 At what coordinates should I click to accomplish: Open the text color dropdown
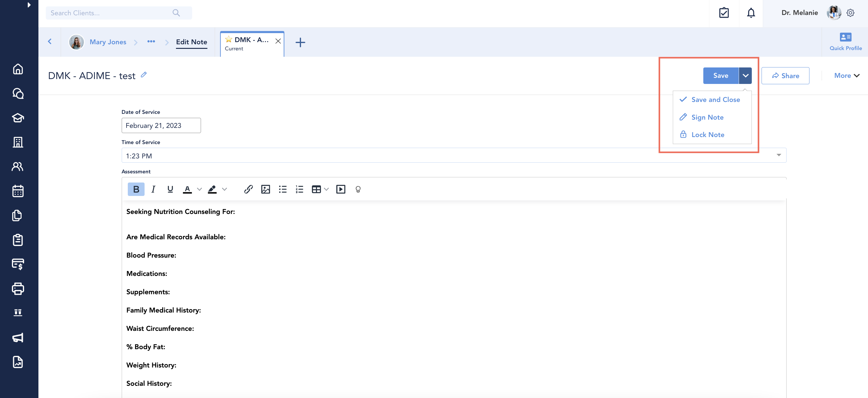(x=199, y=189)
